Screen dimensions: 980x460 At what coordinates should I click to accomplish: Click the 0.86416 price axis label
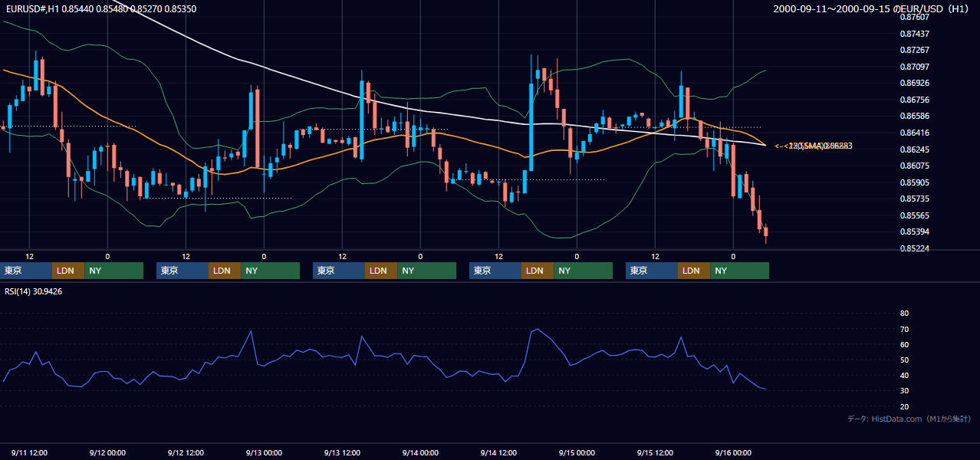914,133
